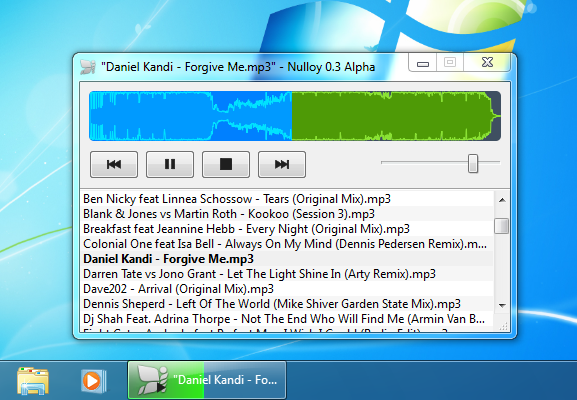Click the volume slider handle

click(473, 163)
